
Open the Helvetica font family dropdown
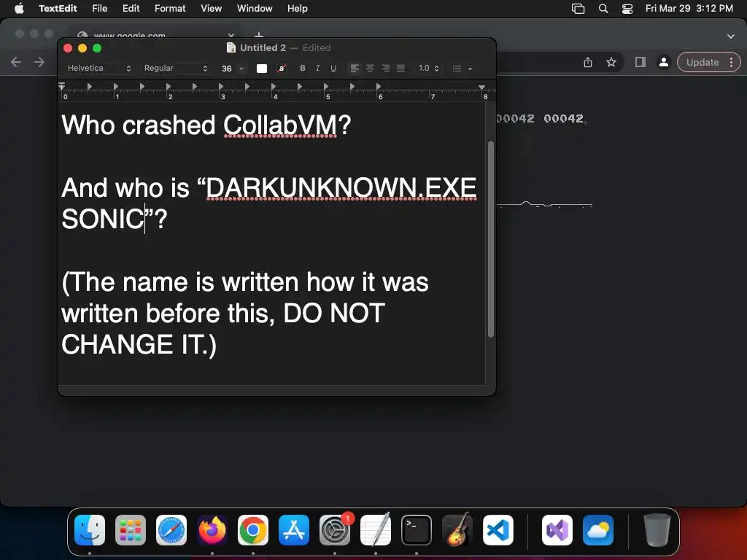click(99, 68)
